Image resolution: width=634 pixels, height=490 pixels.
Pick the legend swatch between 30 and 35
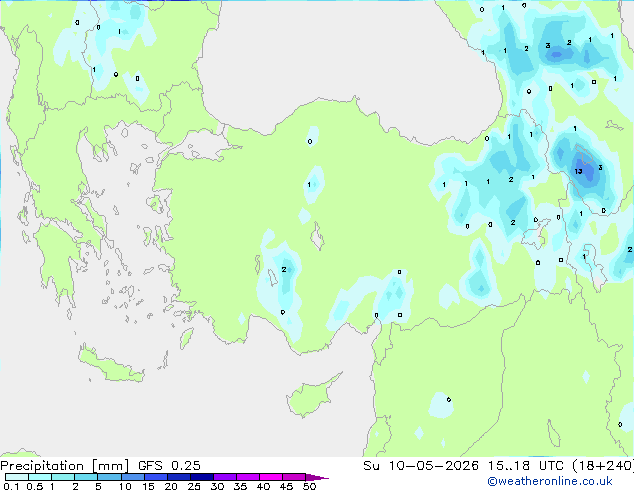click(x=224, y=477)
